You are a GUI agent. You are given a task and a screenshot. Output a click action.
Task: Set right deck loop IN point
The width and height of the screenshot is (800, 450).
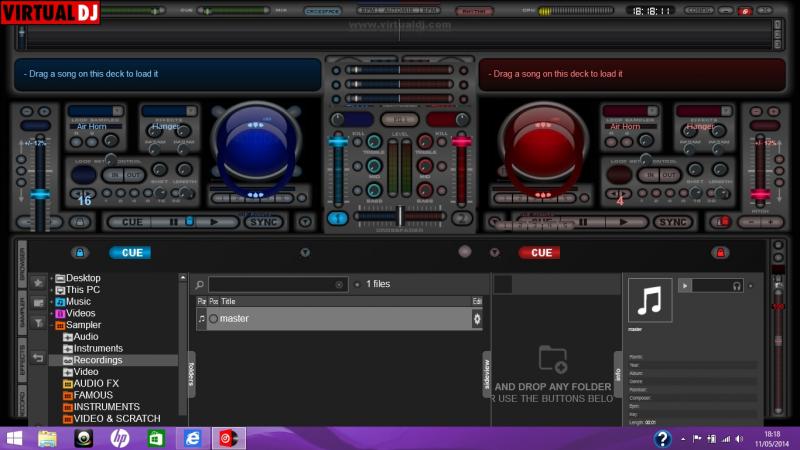click(651, 175)
